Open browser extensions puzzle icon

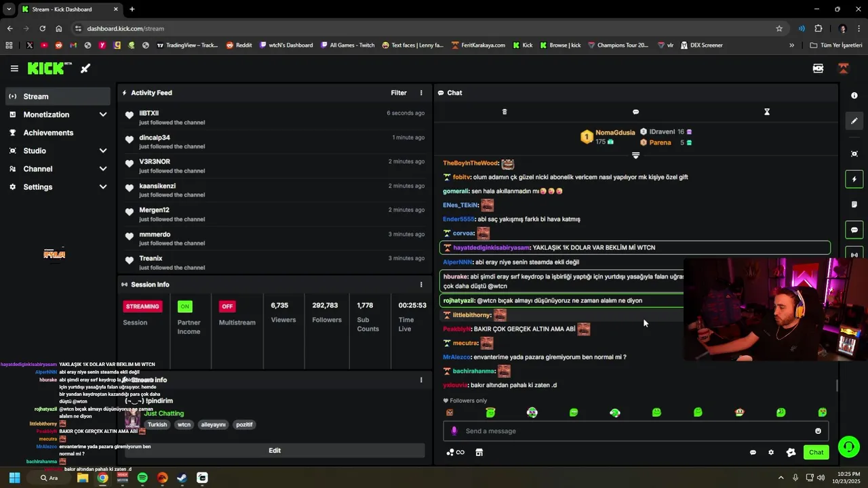pyautogui.click(x=818, y=28)
